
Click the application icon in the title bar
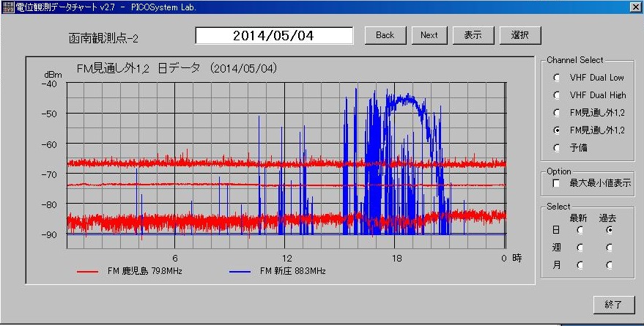tap(7, 7)
